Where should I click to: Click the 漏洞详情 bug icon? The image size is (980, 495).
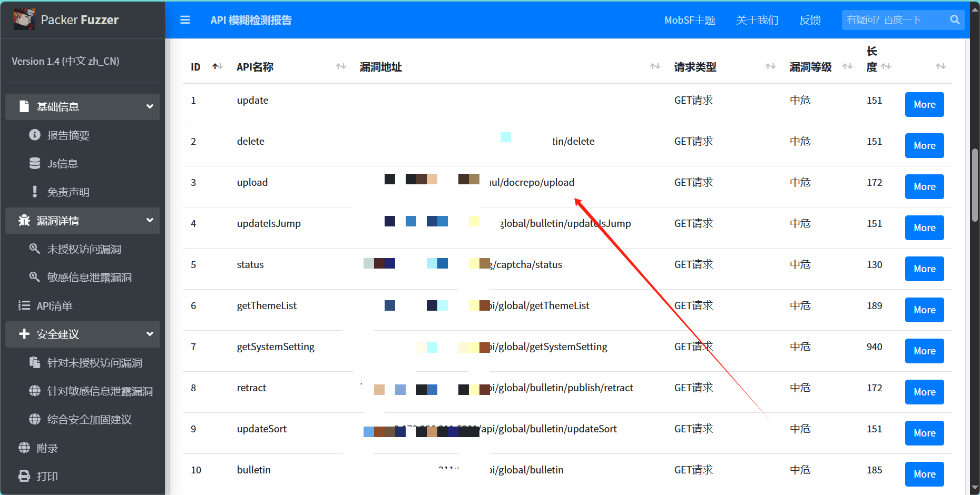point(24,220)
